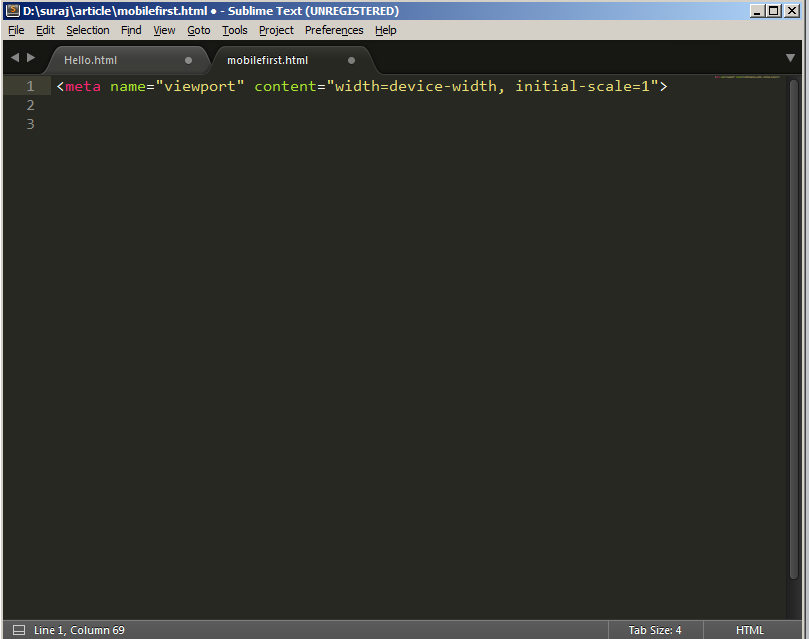This screenshot has width=809, height=639.
Task: Open the Goto menu
Action: (x=199, y=30)
